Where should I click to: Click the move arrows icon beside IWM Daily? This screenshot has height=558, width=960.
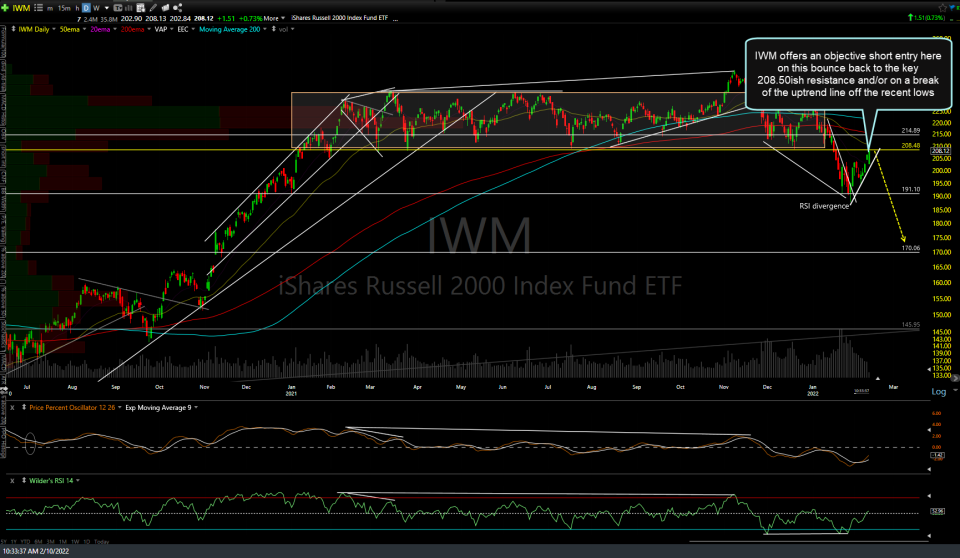coord(13,29)
